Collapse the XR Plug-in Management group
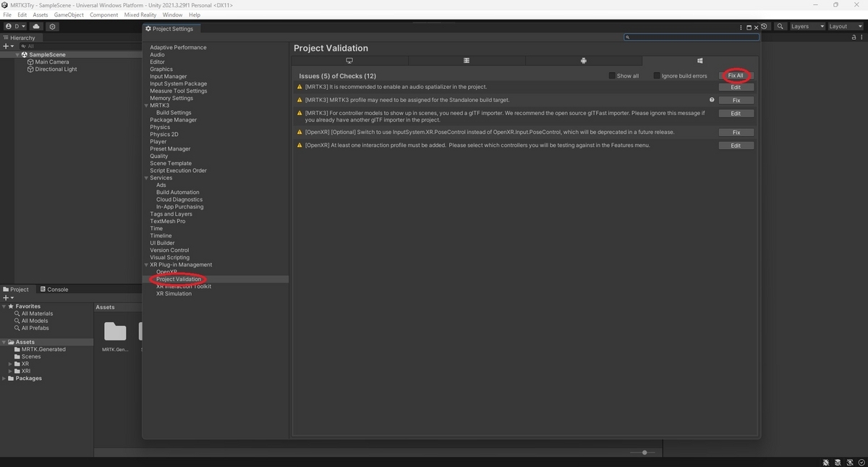Screen dimensions: 868x467 click(146, 265)
